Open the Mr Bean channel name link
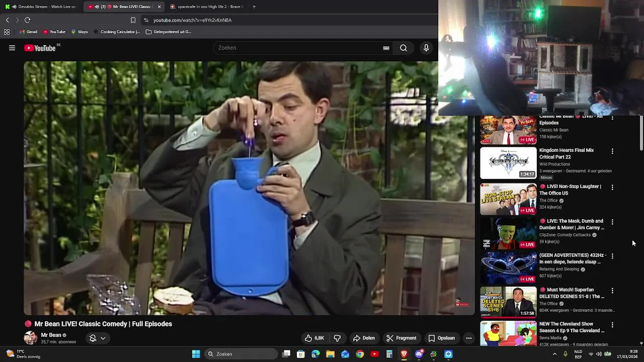 pos(51,335)
